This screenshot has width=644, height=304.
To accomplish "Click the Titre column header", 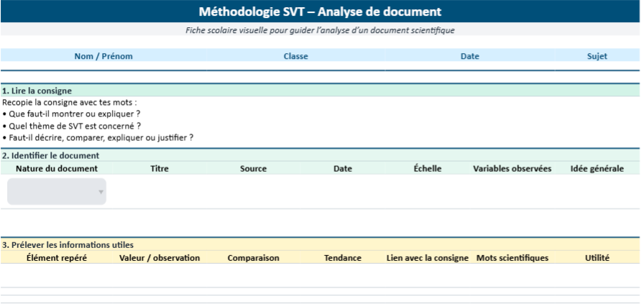I will point(160,169).
